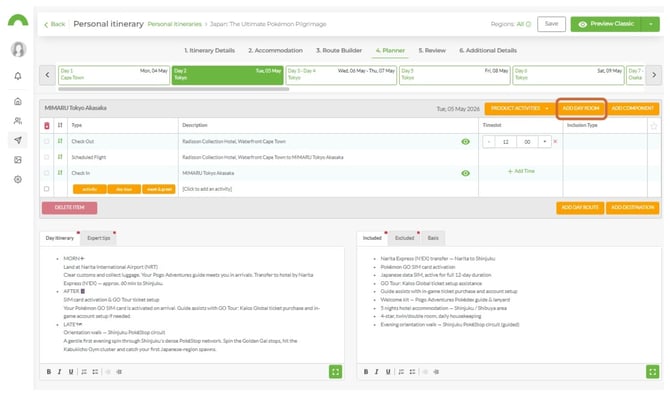Select Day 3 - Day 4 Tokyo card
This screenshot has width=670, height=393.
341,75
